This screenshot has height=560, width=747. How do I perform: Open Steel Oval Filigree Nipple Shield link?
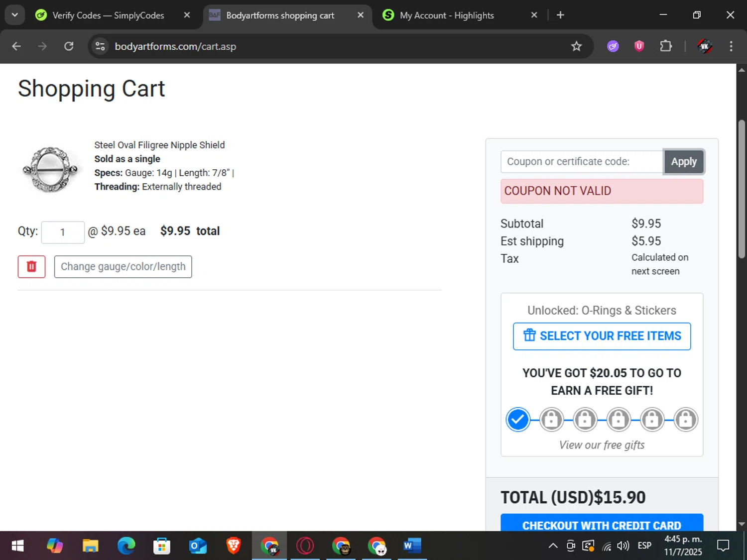pos(159,145)
